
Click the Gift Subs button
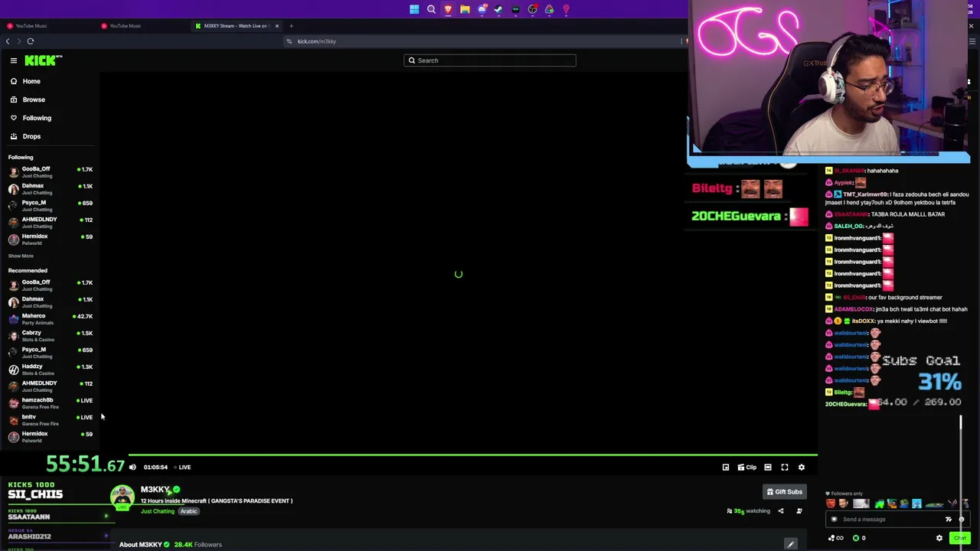(785, 492)
